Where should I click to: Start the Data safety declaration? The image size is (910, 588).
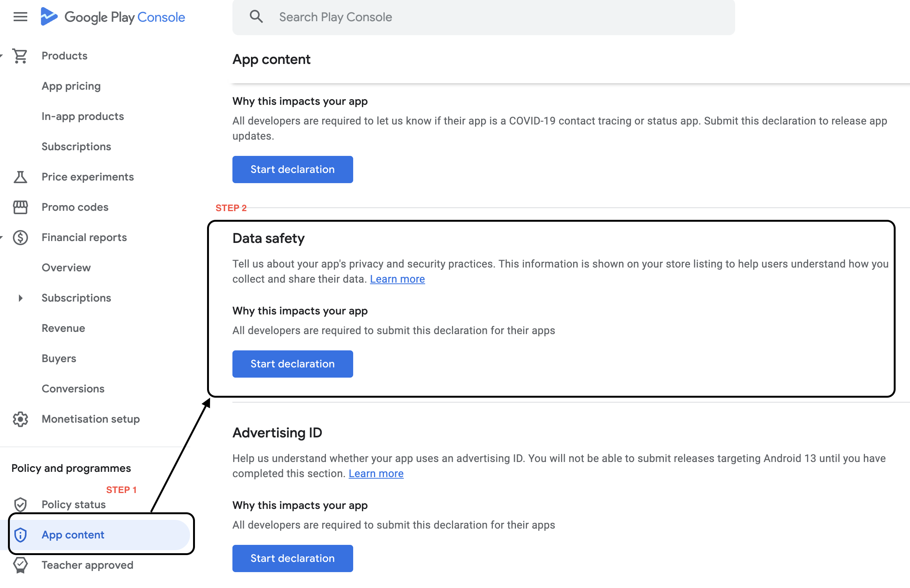tap(292, 364)
